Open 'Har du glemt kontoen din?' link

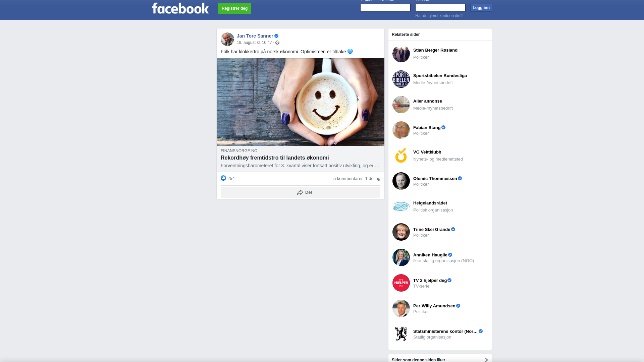pos(439,16)
